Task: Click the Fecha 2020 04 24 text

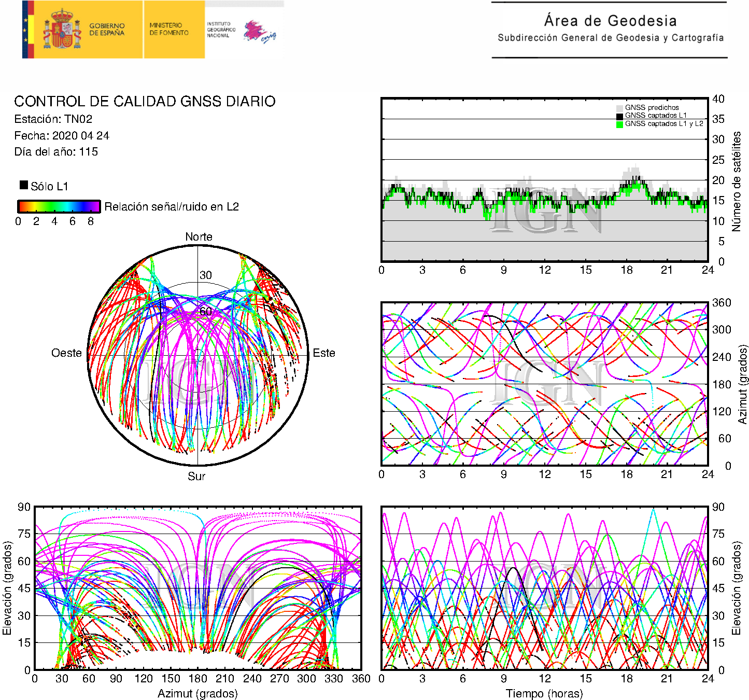Action: coord(62,136)
